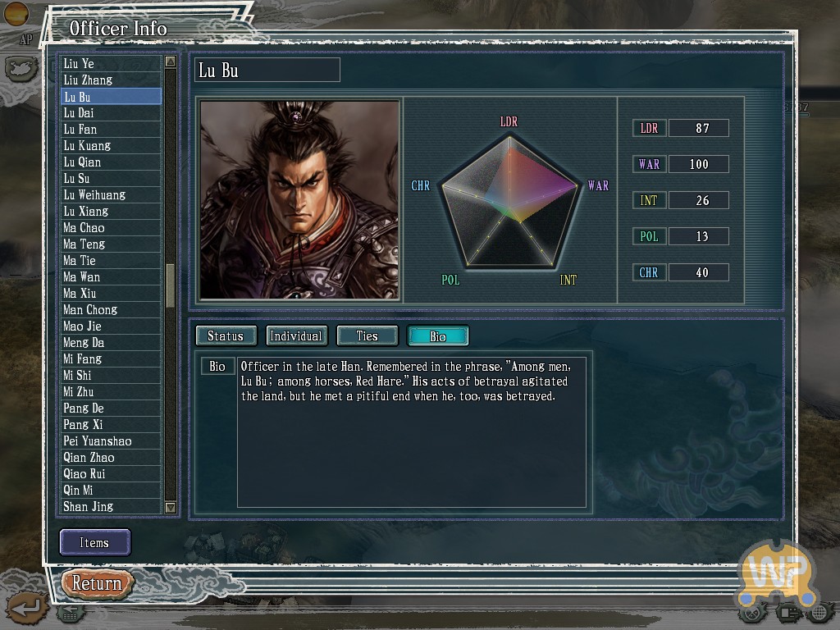Click the brown enter-arrow icon at bottom left
Image resolution: width=840 pixels, height=630 pixels.
[x=27, y=609]
